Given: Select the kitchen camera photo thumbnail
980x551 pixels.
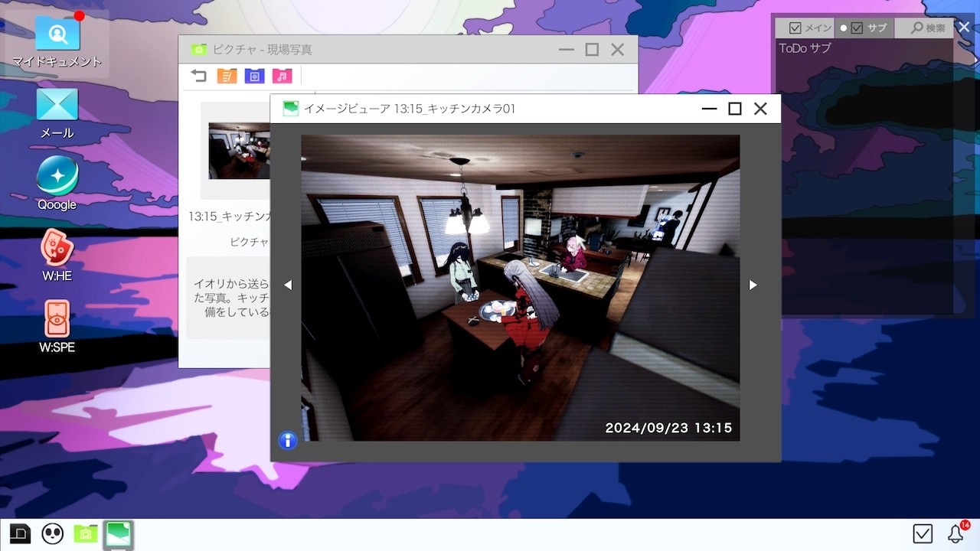Looking at the screenshot, I should 239,151.
